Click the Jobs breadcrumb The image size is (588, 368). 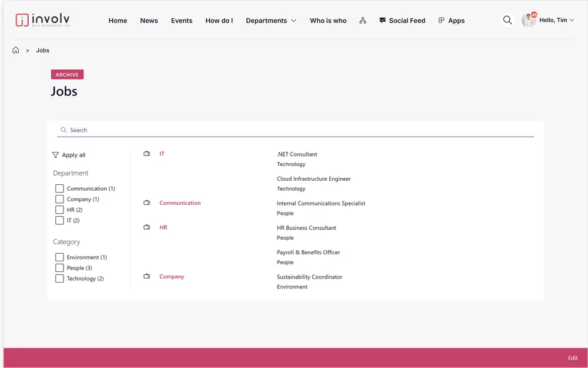tap(42, 50)
